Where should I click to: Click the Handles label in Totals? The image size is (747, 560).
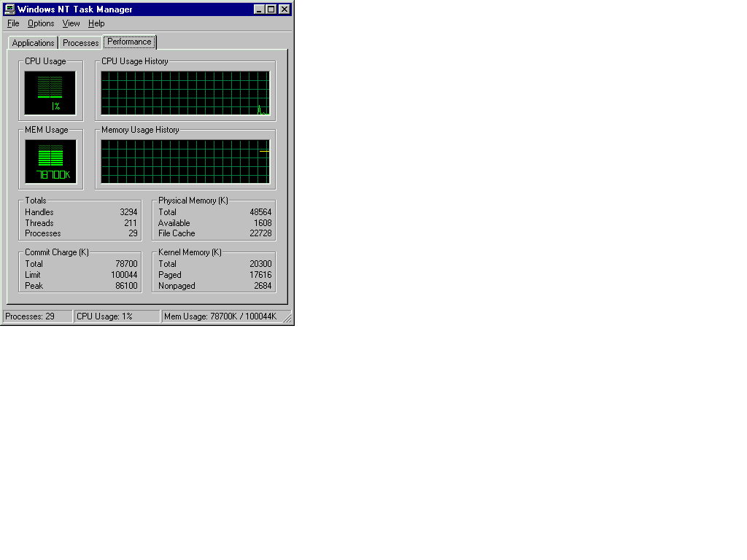tap(39, 212)
